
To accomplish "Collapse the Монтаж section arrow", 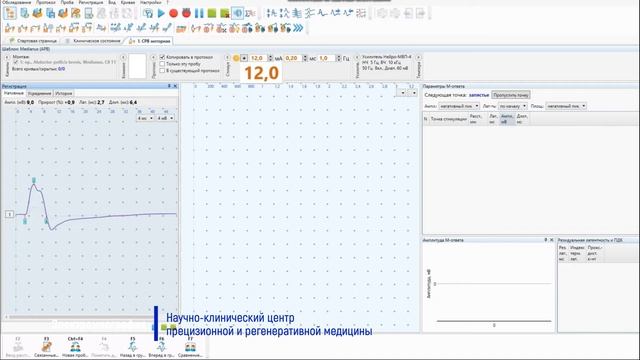I will click(7, 58).
